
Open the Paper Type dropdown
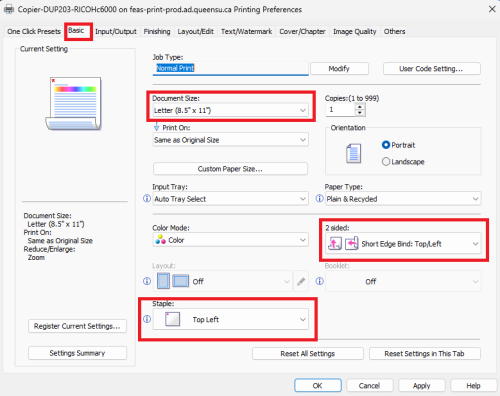(403, 199)
